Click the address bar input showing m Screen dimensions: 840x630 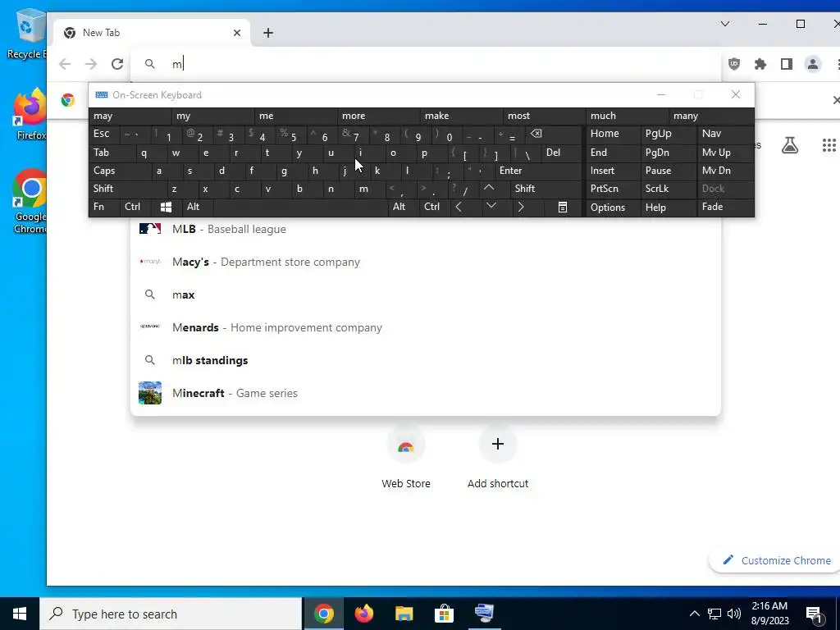(426, 64)
